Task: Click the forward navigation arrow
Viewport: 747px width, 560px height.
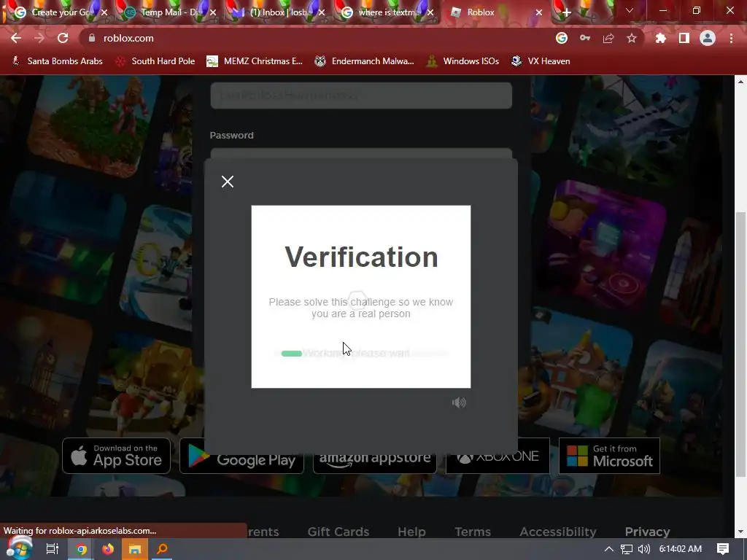Action: [x=39, y=38]
